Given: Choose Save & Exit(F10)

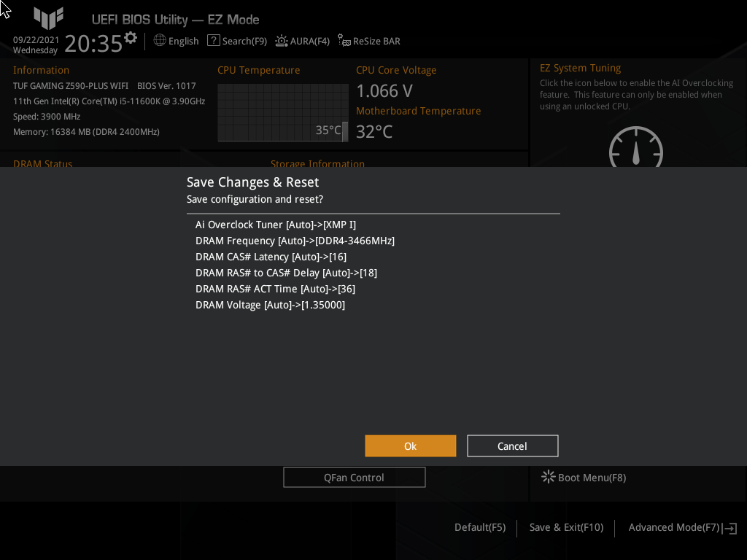Looking at the screenshot, I should pos(566,527).
